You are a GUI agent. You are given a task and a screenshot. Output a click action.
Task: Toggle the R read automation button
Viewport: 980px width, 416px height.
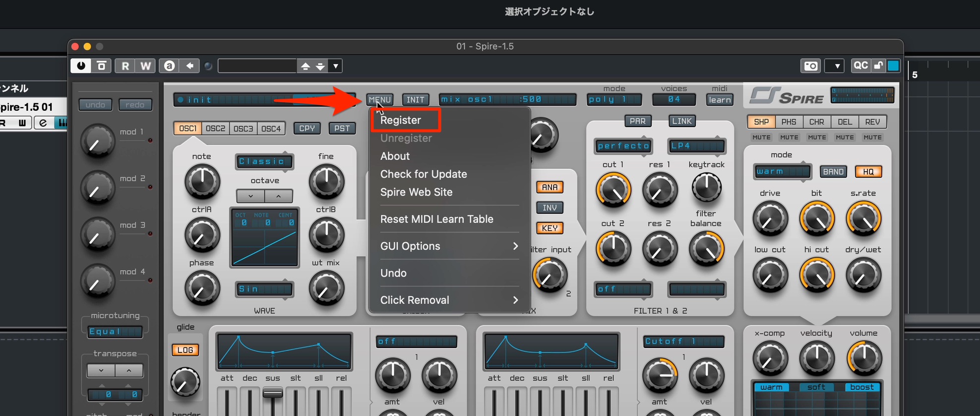[125, 66]
